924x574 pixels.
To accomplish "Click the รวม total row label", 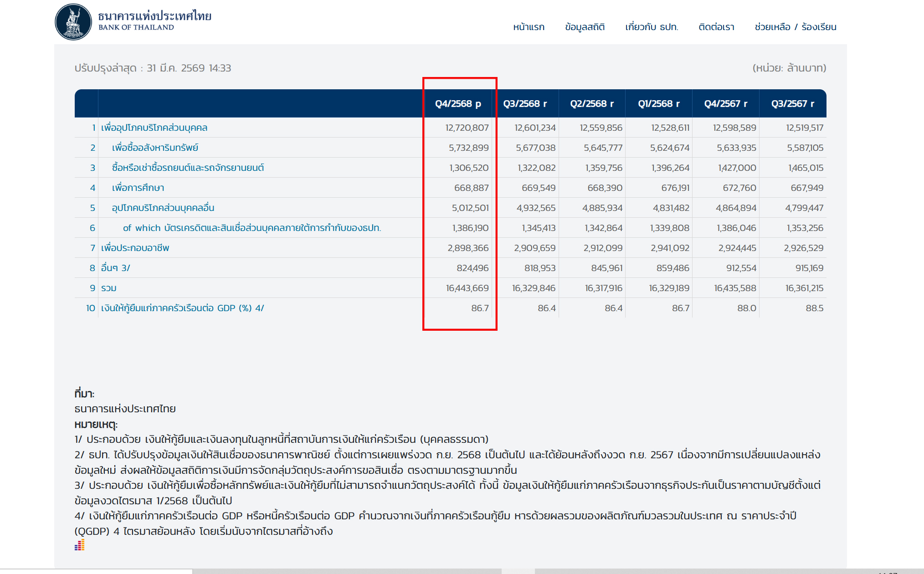I will tap(109, 288).
